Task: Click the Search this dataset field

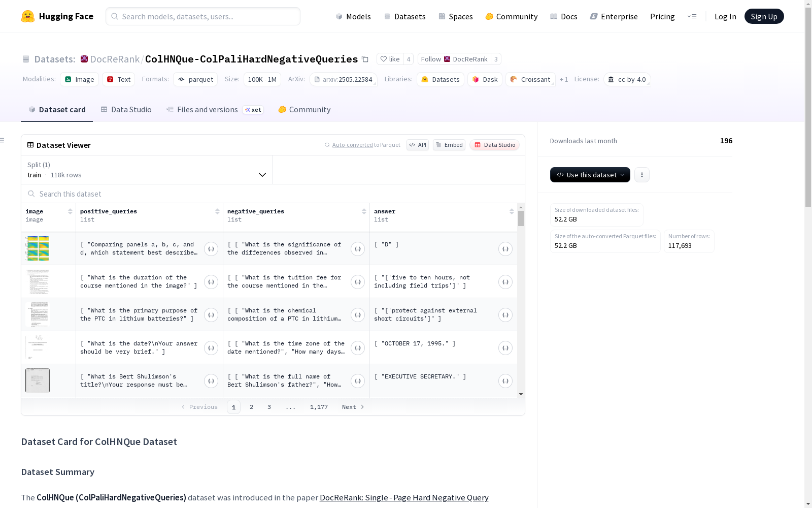Action: pos(273,194)
